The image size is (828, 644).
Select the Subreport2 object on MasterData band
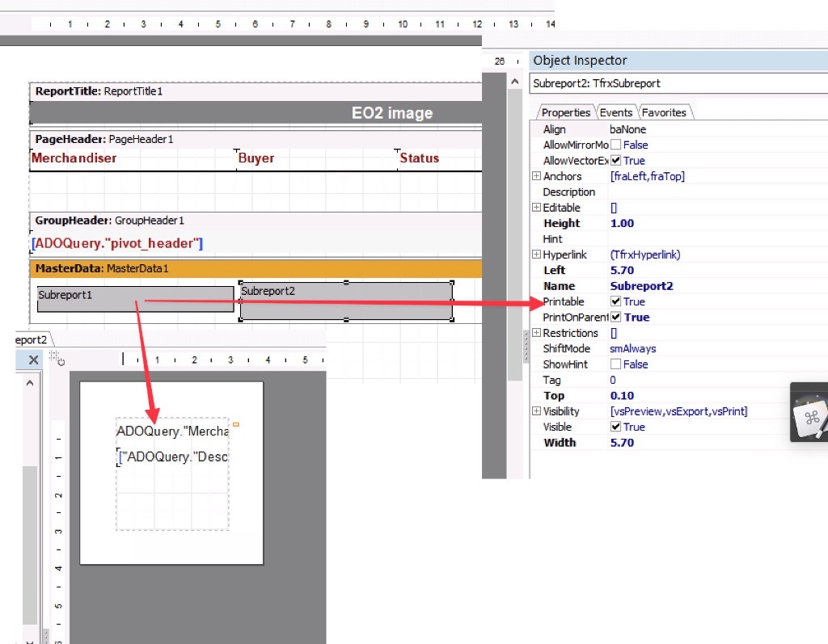(x=346, y=301)
